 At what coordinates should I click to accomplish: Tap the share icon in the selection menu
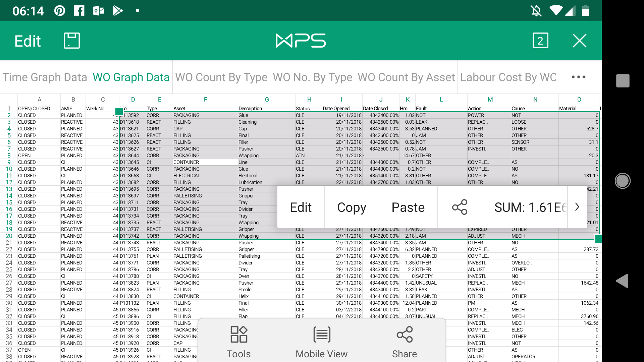pos(460,207)
